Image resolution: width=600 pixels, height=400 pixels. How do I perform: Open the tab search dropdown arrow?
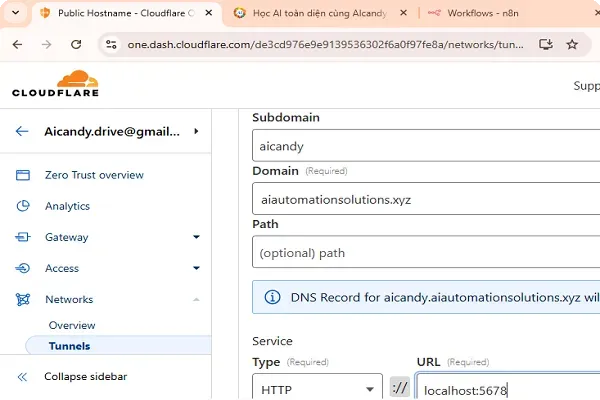[15, 13]
